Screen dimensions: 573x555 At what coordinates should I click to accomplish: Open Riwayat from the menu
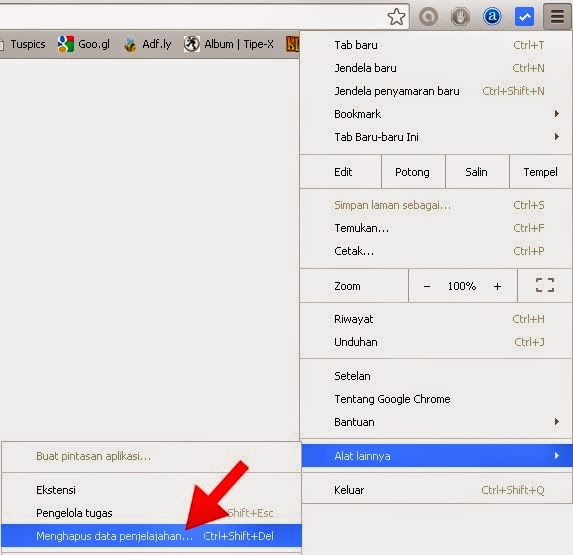[436, 319]
